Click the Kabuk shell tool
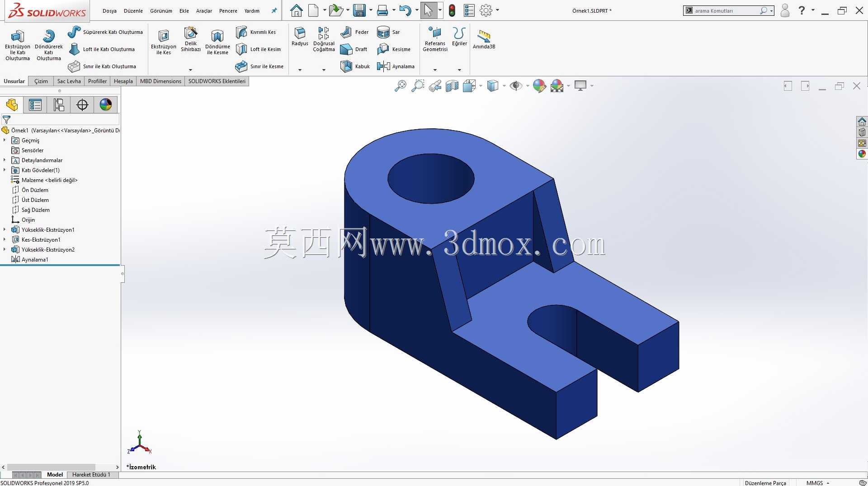Image resolution: width=868 pixels, height=486 pixels. pyautogui.click(x=355, y=66)
